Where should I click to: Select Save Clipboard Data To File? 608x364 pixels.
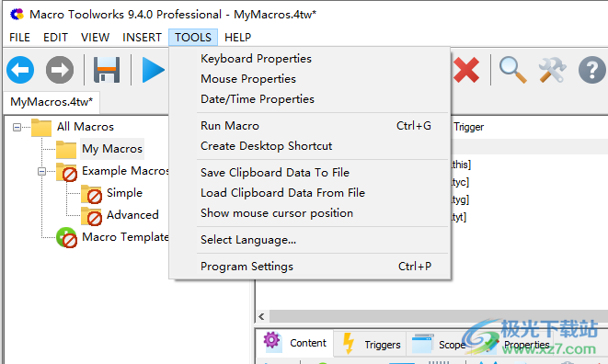[x=310, y=173]
